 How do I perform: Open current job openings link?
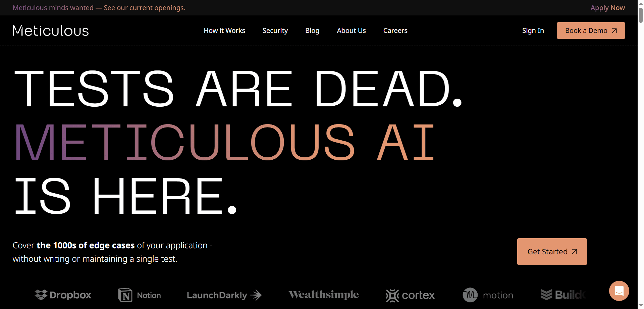144,8
